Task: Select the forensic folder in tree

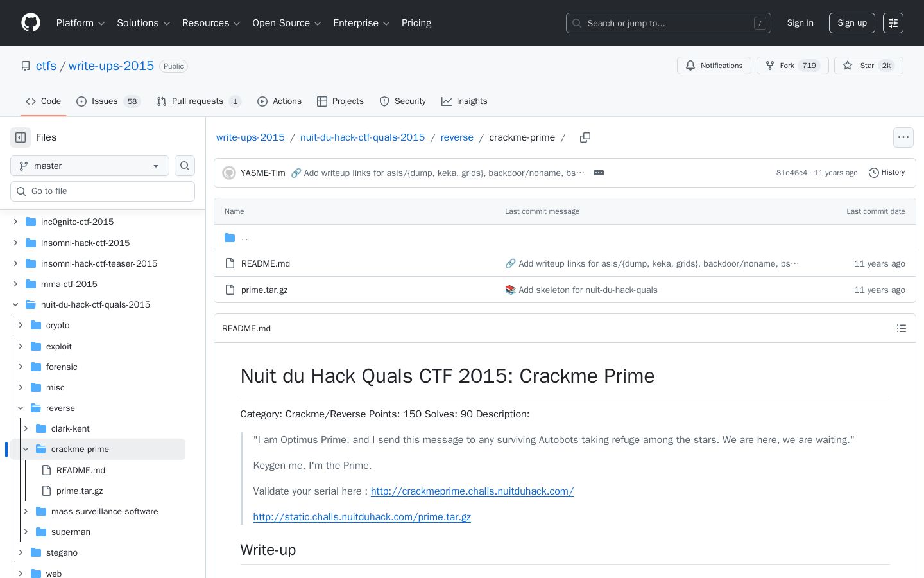Action: click(x=62, y=367)
